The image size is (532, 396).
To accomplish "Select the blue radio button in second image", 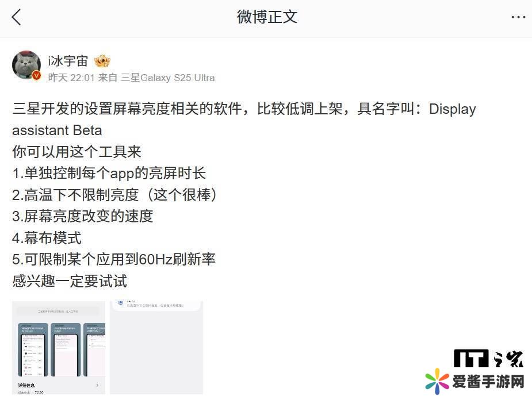I will tap(120, 302).
